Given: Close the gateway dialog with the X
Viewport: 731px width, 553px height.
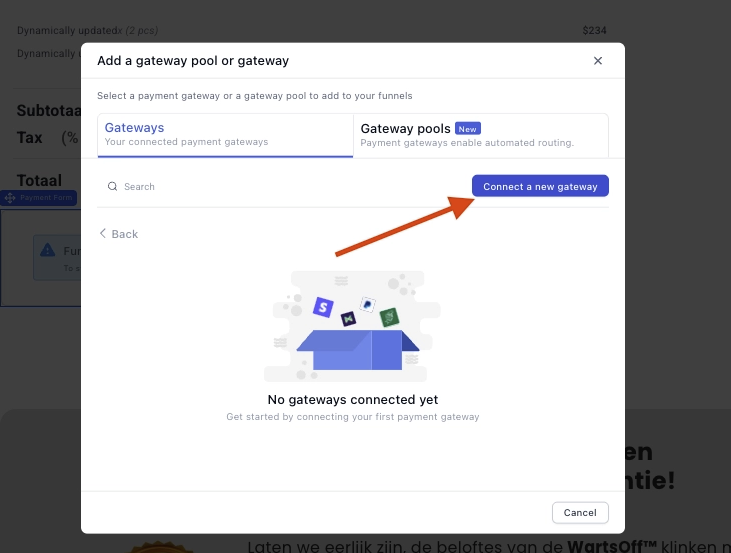Looking at the screenshot, I should click(598, 61).
